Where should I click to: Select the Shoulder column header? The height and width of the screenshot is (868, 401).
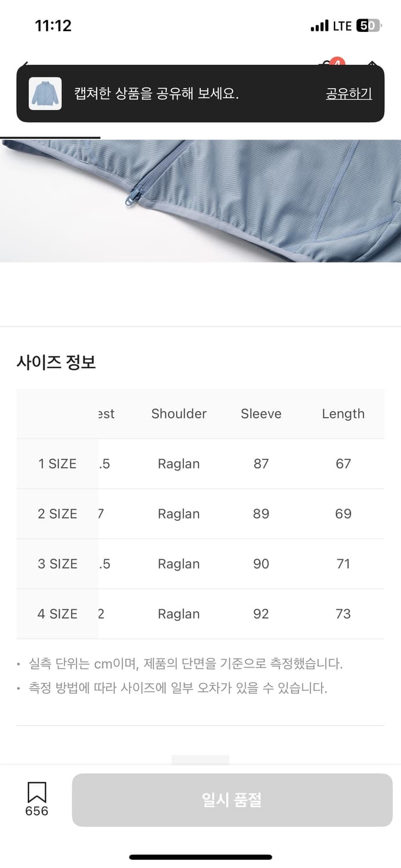coord(179,414)
